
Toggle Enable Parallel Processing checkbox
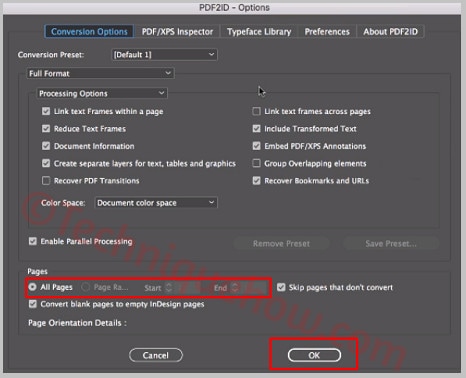pos(33,241)
